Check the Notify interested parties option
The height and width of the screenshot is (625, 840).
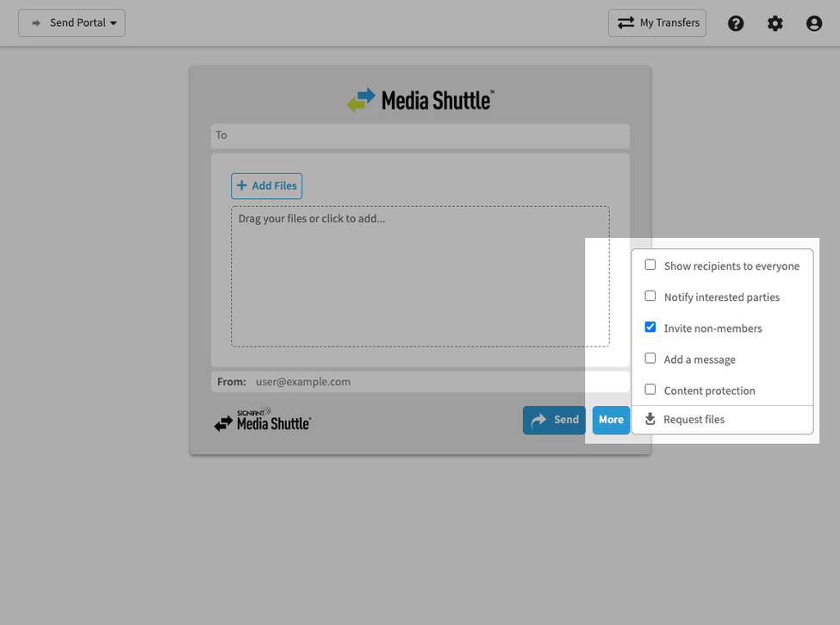(650, 297)
